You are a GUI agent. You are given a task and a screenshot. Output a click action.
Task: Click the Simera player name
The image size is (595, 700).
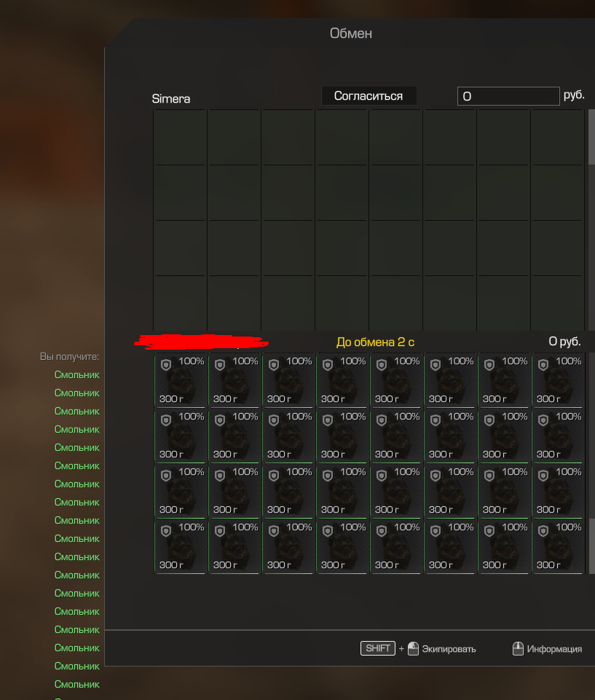point(171,99)
